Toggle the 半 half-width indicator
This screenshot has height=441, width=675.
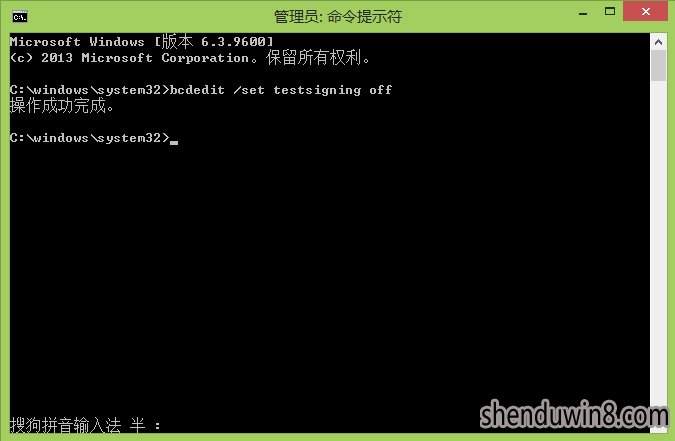point(137,425)
